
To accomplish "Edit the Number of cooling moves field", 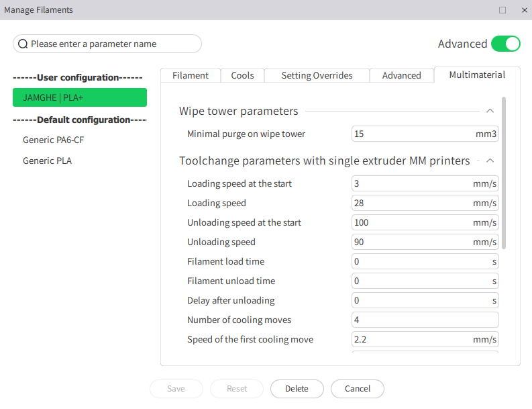I will 425,320.
